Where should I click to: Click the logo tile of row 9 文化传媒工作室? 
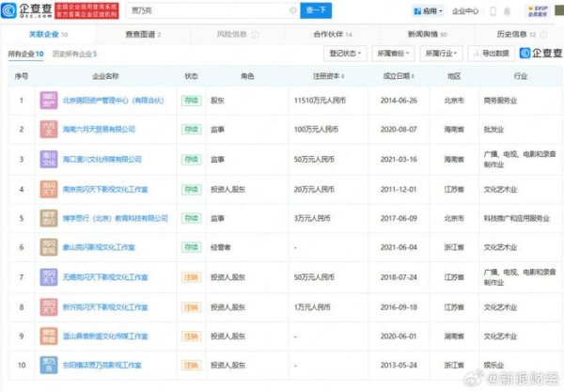pyautogui.click(x=49, y=336)
